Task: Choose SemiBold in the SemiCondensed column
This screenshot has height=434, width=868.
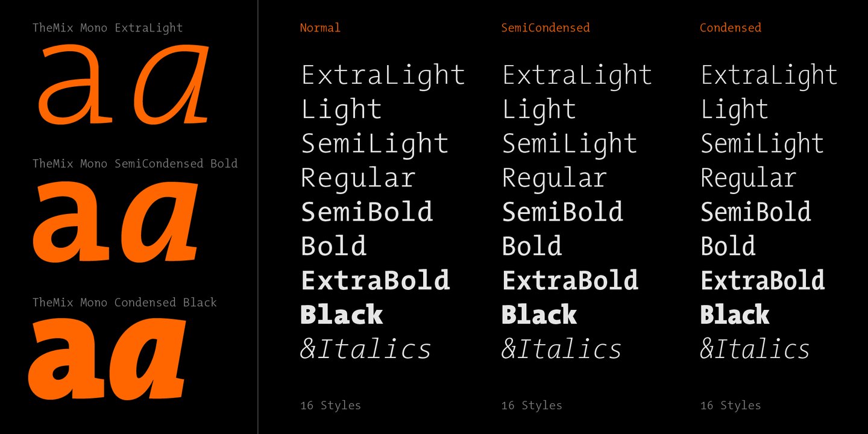Action: [562, 212]
